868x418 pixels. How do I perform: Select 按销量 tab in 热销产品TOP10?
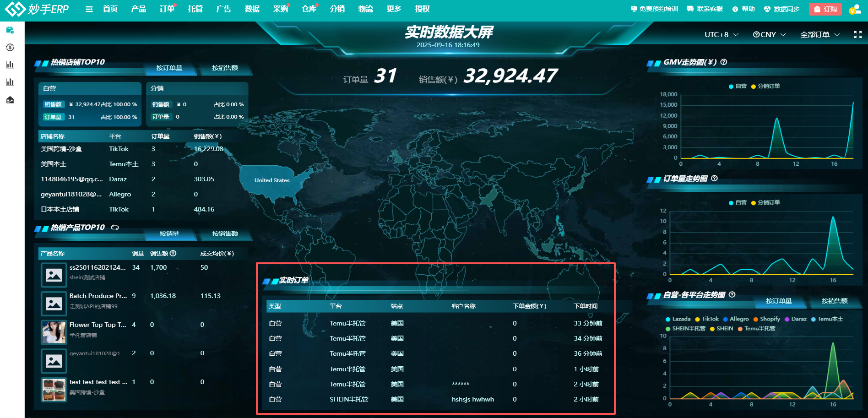169,233
